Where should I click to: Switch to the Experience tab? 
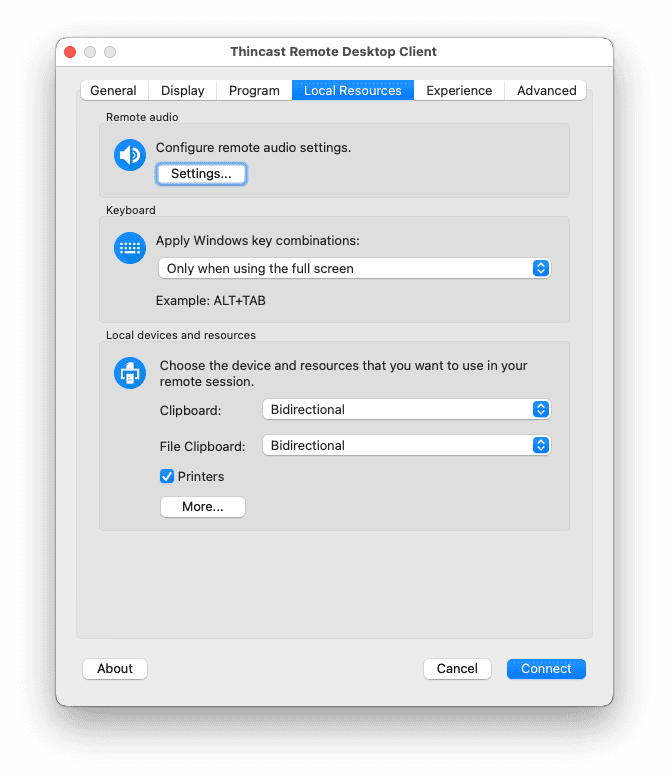pyautogui.click(x=459, y=91)
